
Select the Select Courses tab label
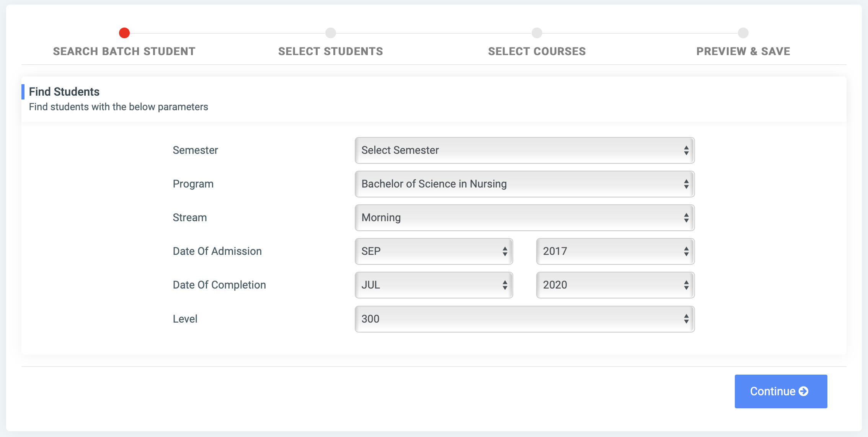click(537, 51)
